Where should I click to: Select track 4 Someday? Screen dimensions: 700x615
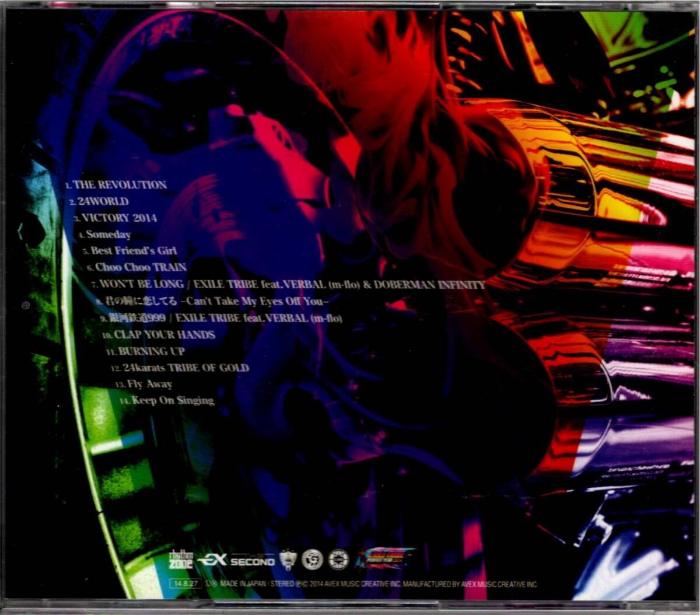click(x=104, y=235)
